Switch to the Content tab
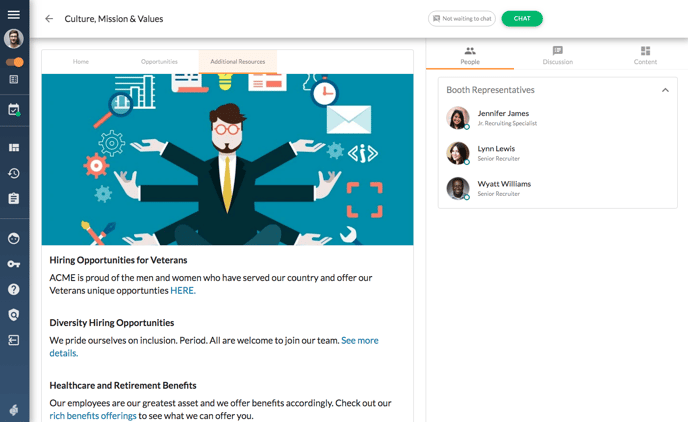 point(645,55)
